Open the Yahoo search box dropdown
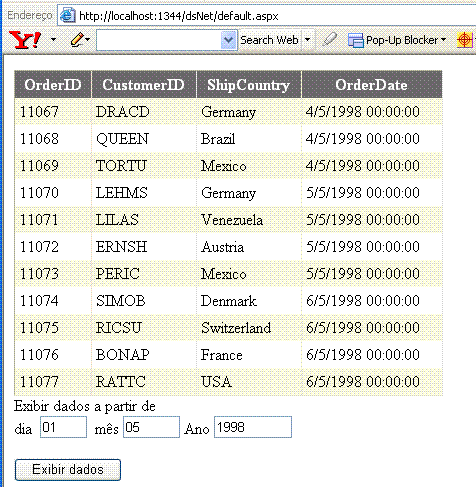This screenshot has height=487, width=476. (229, 40)
